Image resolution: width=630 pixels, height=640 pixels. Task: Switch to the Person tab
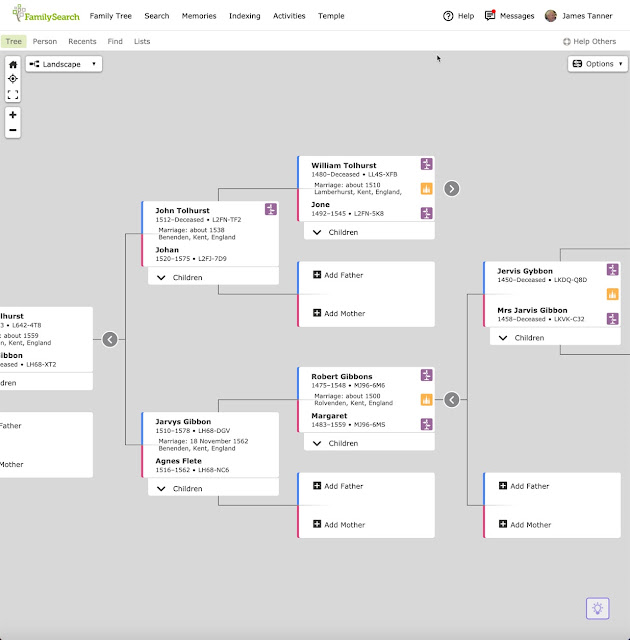click(45, 41)
